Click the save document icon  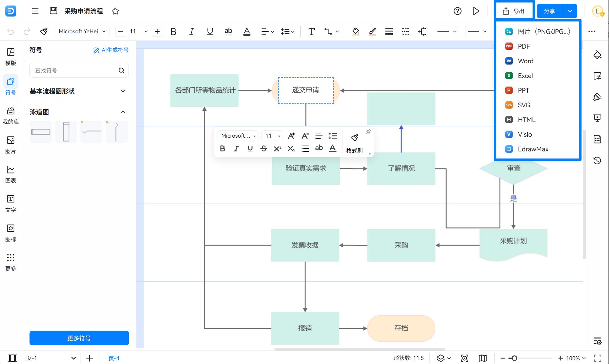click(x=54, y=11)
